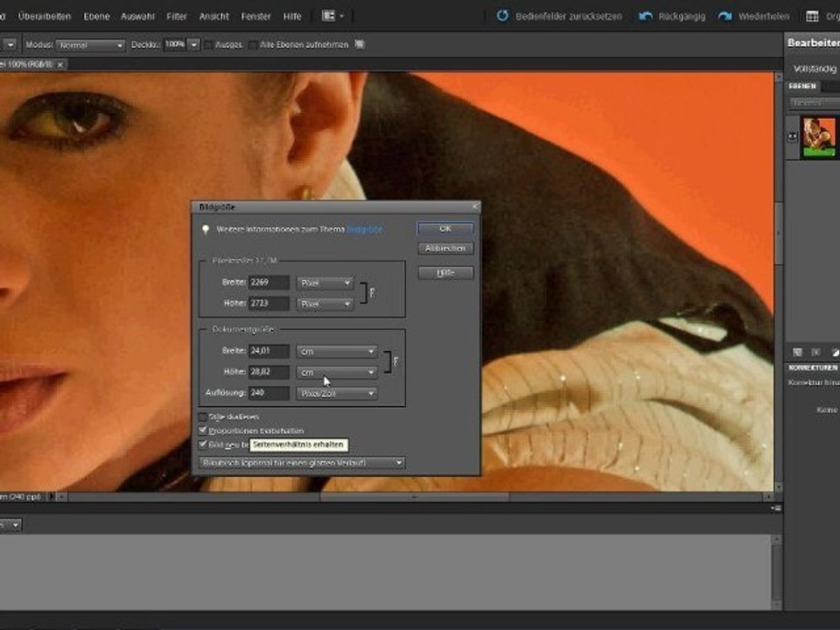Image resolution: width=840 pixels, height=630 pixels.
Task: Toggle Alle Ebenen aufnehmen checkbox
Action: coord(253,45)
